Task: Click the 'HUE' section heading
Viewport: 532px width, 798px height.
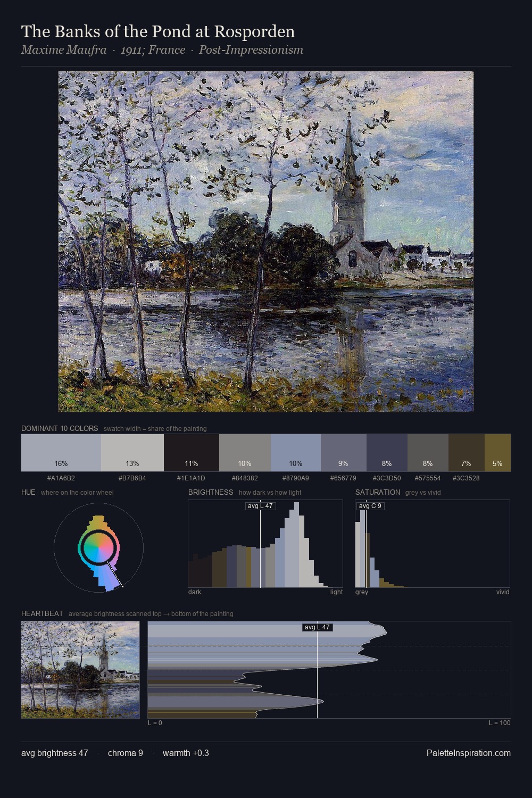Action: click(28, 492)
